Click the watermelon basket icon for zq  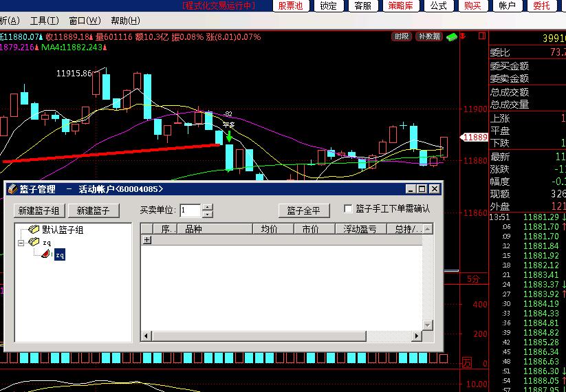point(45,254)
